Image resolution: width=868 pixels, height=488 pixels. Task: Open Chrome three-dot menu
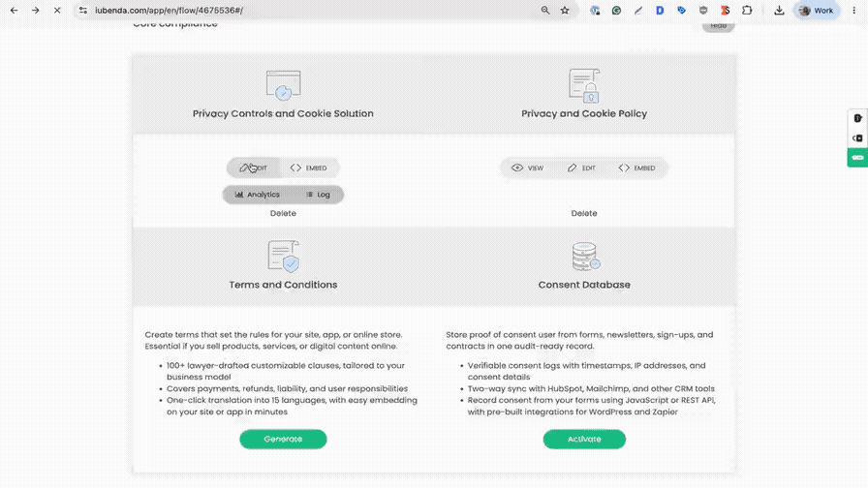[854, 11]
